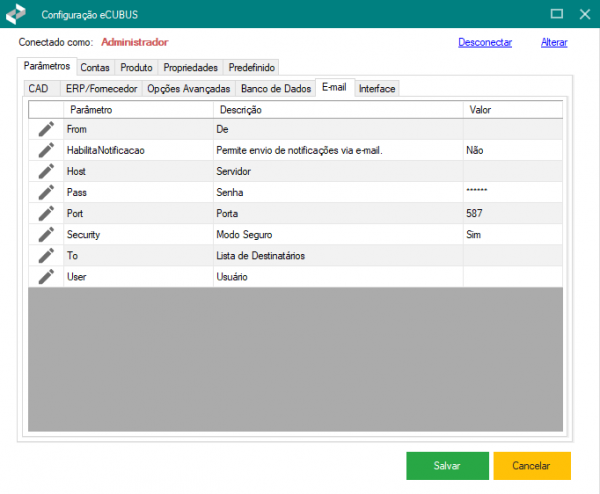Open the Produto tab
Image resolution: width=600 pixels, height=494 pixels.
[136, 68]
